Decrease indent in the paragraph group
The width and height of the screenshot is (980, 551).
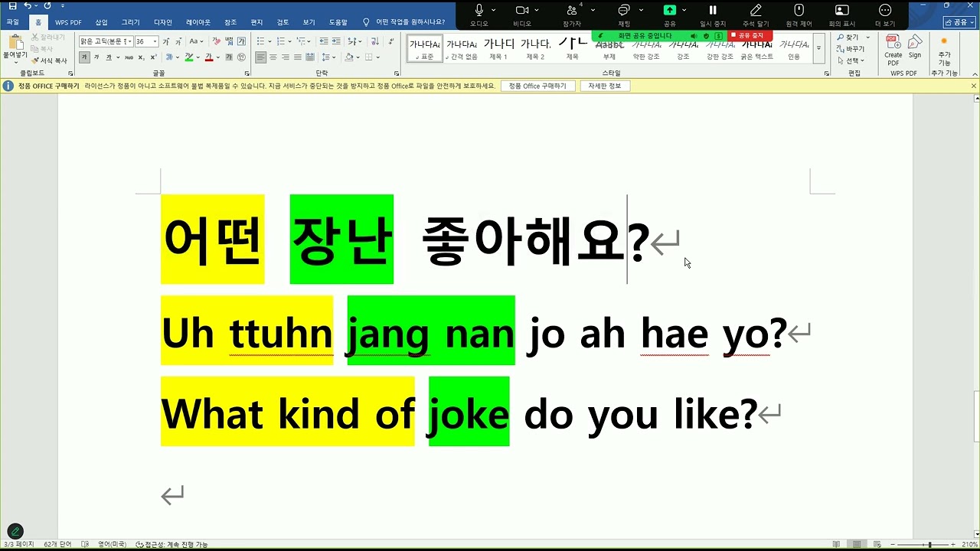(324, 41)
